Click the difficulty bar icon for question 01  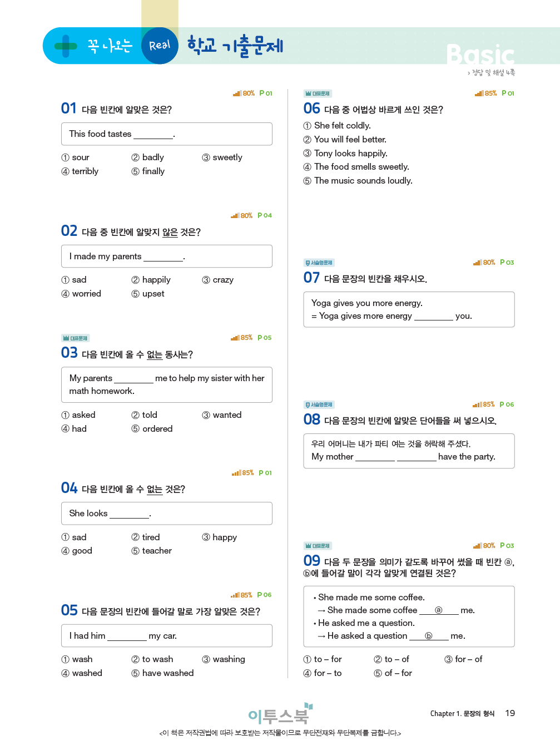(237, 93)
